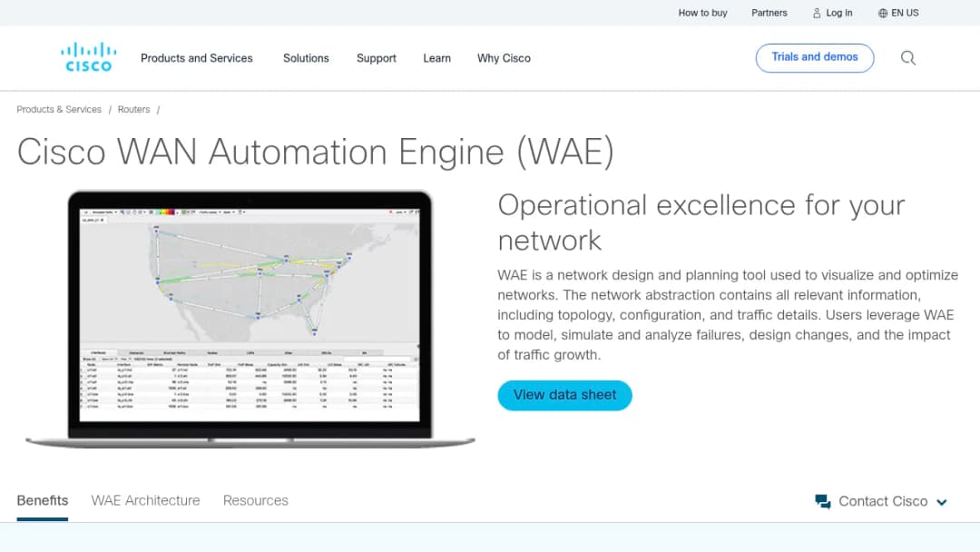Open the Why Cisco menu
This screenshot has width=980, height=552.
click(x=504, y=58)
